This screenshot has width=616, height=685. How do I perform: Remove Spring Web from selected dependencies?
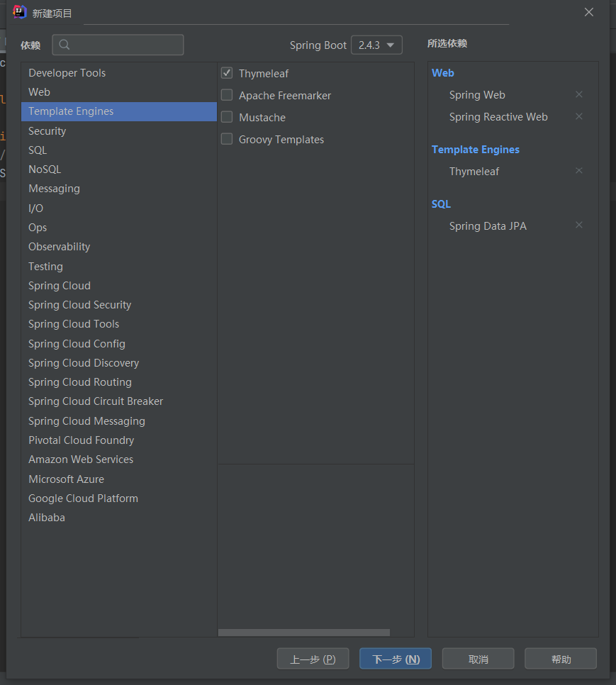[579, 94]
